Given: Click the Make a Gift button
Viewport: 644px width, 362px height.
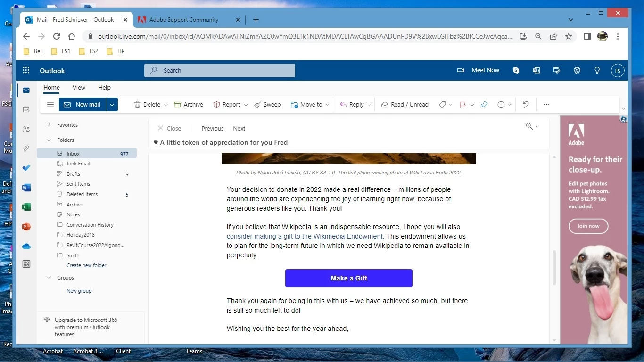Looking at the screenshot, I should click(349, 278).
